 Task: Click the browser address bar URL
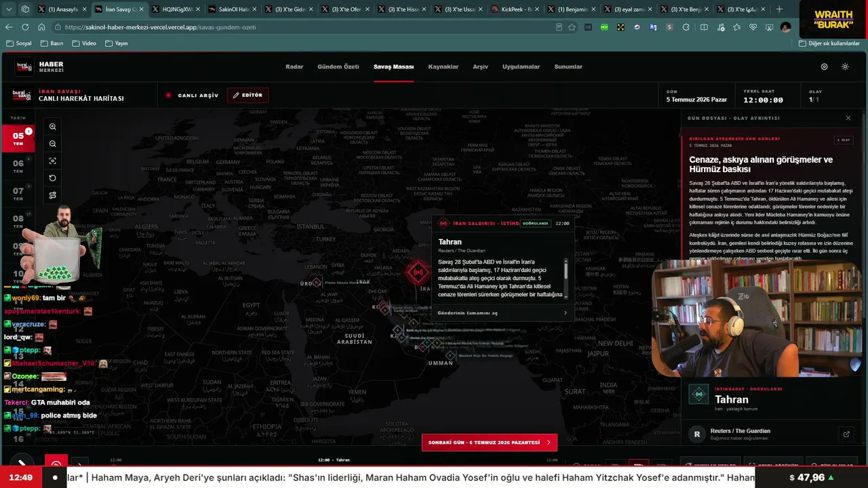[x=159, y=27]
